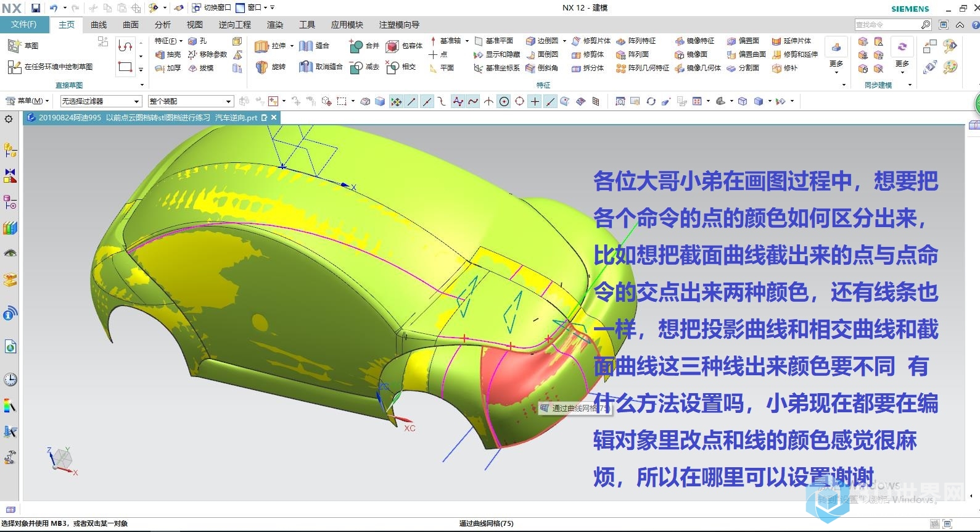Click the 包容体 bounding body icon
Viewport: 980px width, 532px height.
[392, 46]
